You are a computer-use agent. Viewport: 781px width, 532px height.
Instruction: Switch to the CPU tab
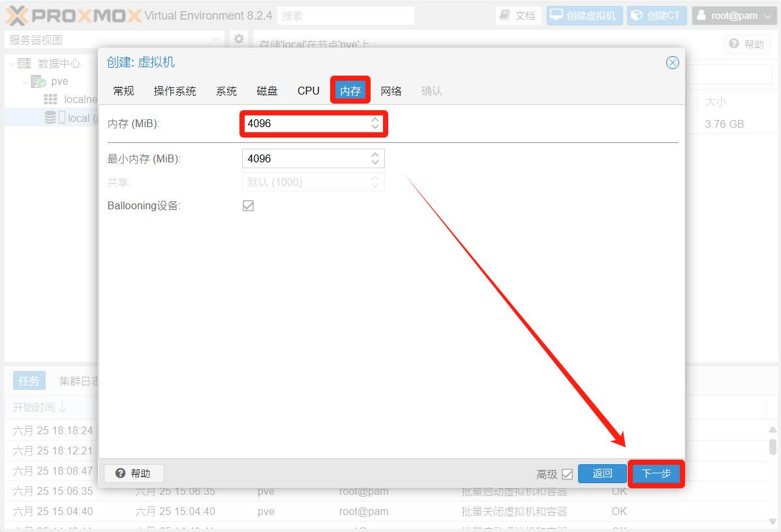(x=308, y=91)
